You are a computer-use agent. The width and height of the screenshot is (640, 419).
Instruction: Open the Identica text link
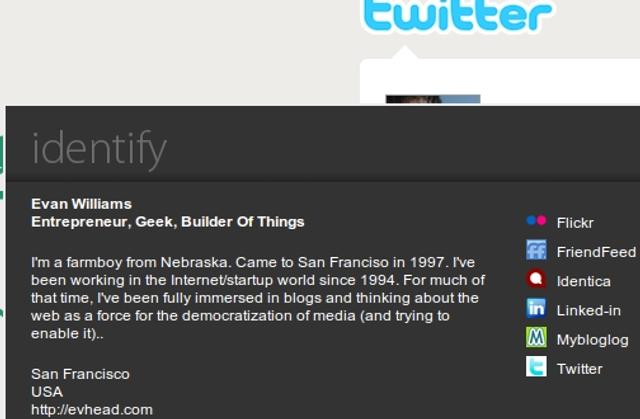click(x=583, y=281)
